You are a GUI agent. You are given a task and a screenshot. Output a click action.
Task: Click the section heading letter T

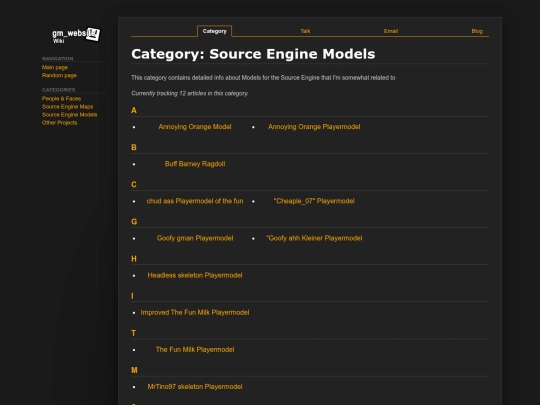(x=134, y=333)
